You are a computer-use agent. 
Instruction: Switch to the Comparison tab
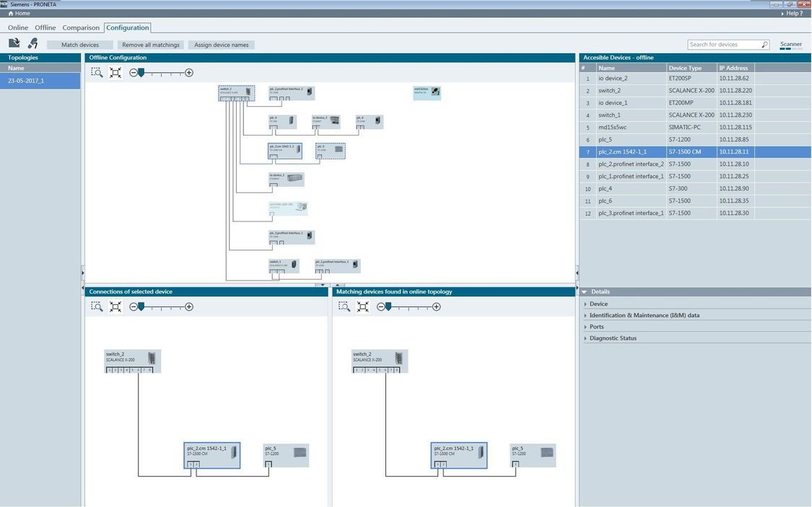[x=81, y=27]
